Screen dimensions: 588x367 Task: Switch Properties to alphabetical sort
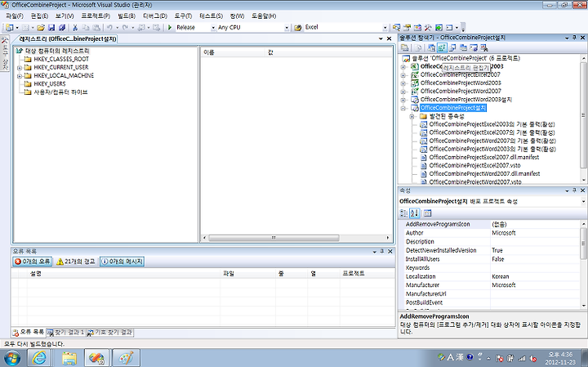pos(414,213)
